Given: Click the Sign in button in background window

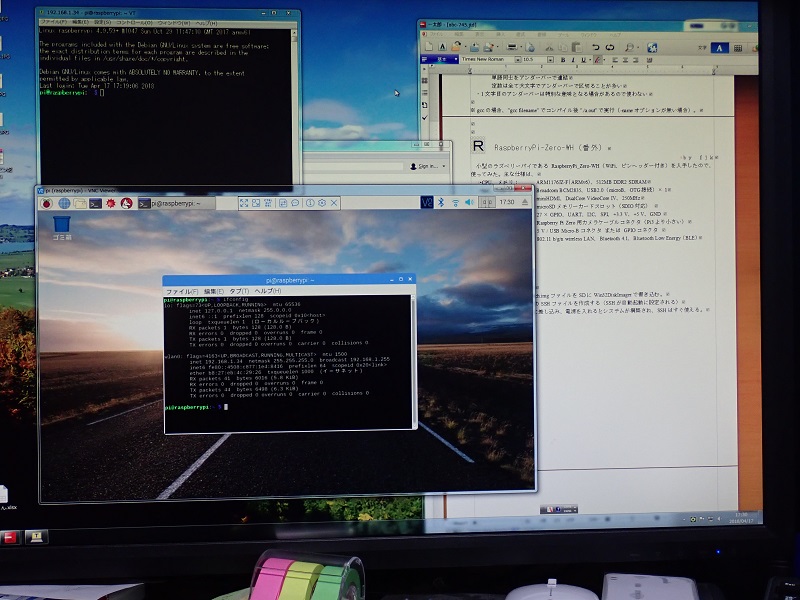Looking at the screenshot, I should click(x=424, y=166).
